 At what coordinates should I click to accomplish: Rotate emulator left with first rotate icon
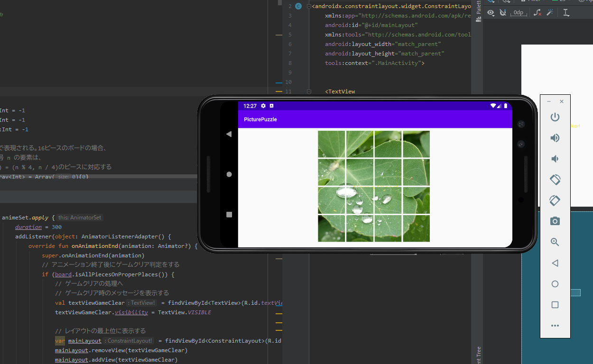[555, 180]
